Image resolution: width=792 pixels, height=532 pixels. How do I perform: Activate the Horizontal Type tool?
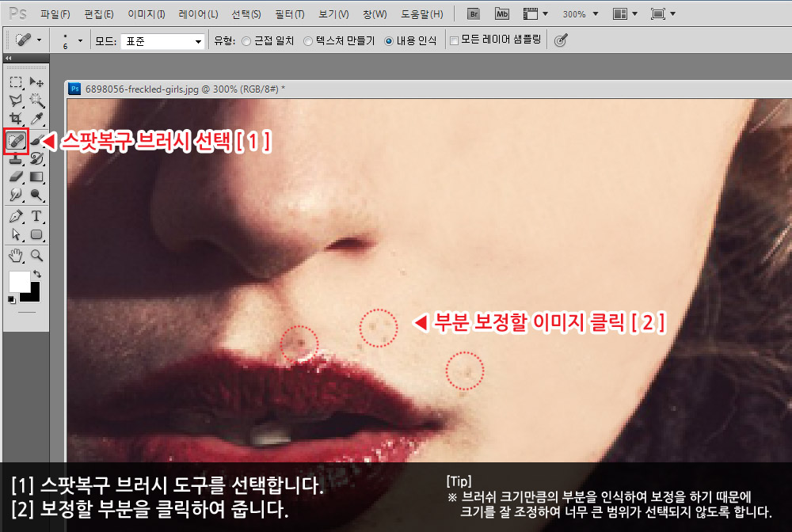tap(36, 216)
